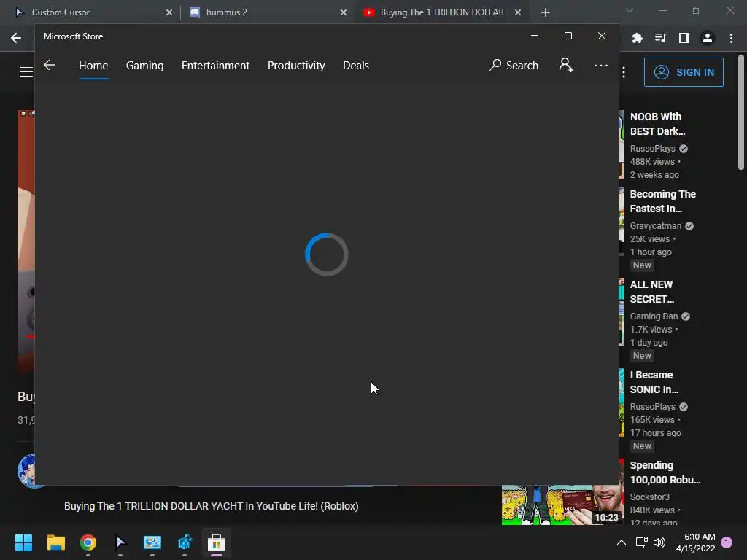Viewport: 747px width, 560px height.
Task: Open the 10:23 video thumbnail
Action: (562, 505)
